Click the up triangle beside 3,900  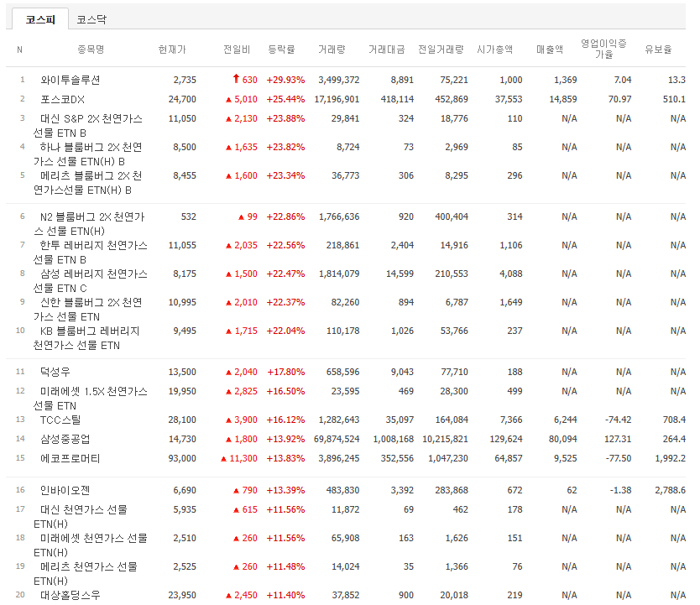pyautogui.click(x=228, y=420)
